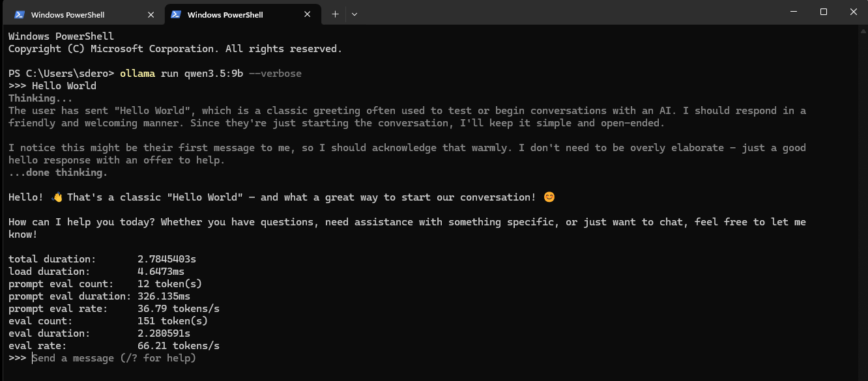Click the model name "qwen3.5:9b"
The image size is (868, 381).
point(214,74)
